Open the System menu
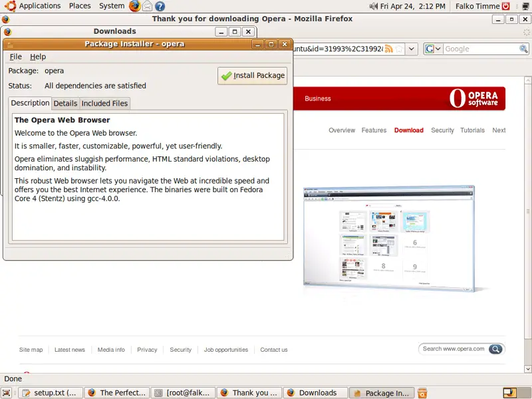The image size is (532, 399). (112, 6)
